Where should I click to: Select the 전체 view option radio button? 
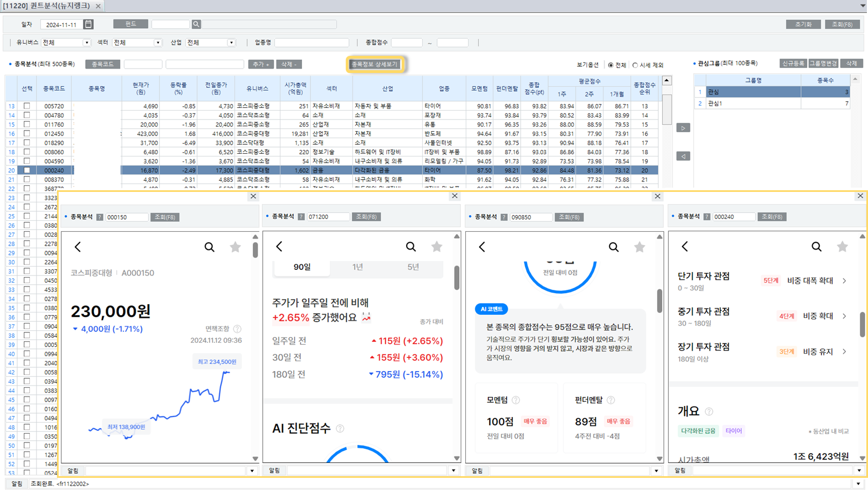611,65
